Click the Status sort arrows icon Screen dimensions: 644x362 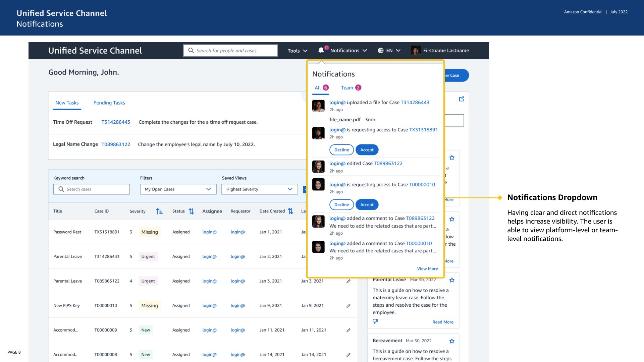(191, 212)
